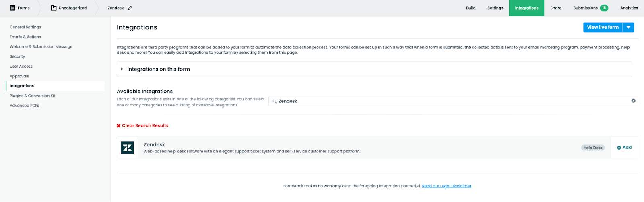Screen dimensions: 644x202
Task: Add the Zendesk integration
Action: coord(624,148)
